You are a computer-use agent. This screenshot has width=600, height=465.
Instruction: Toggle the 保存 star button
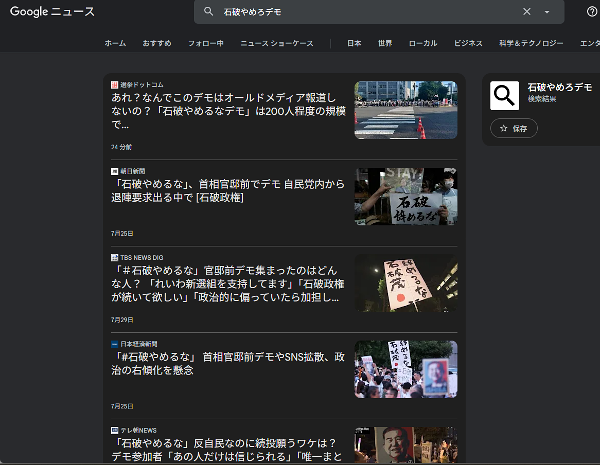514,128
